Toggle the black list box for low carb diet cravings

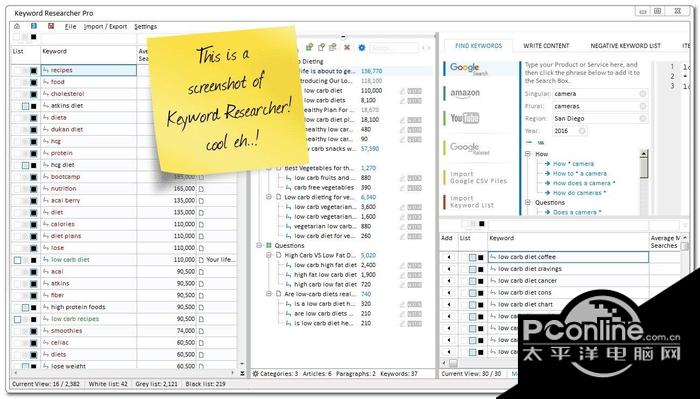481,269
